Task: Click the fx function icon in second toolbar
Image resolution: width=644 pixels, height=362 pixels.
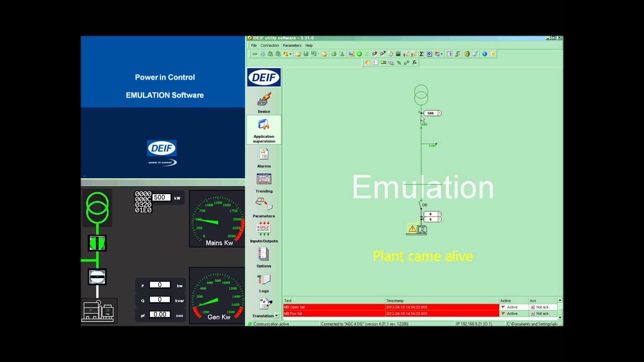Action: click(x=415, y=62)
